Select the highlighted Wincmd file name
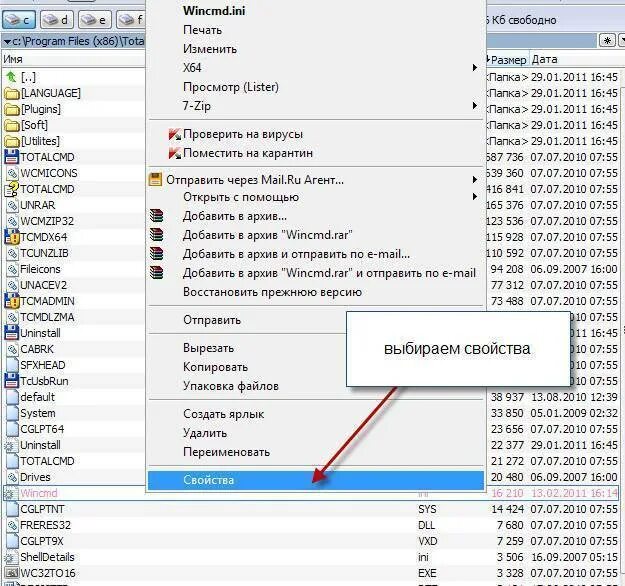The image size is (625, 586). (39, 493)
